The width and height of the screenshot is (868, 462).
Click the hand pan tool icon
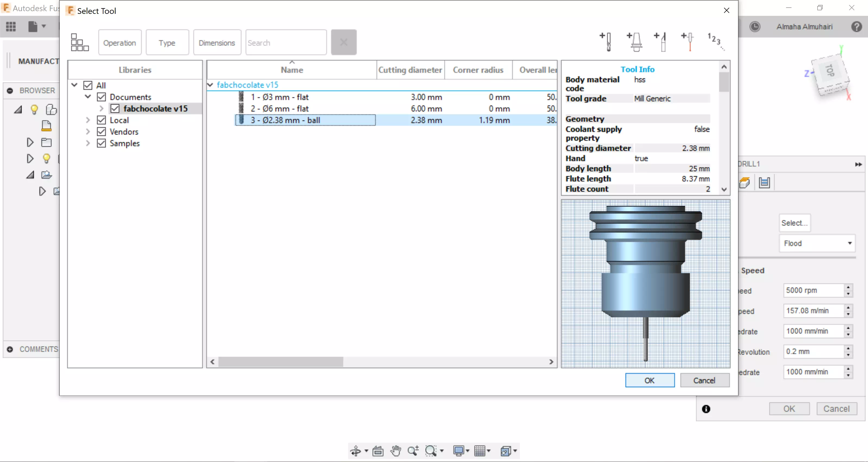click(x=396, y=451)
